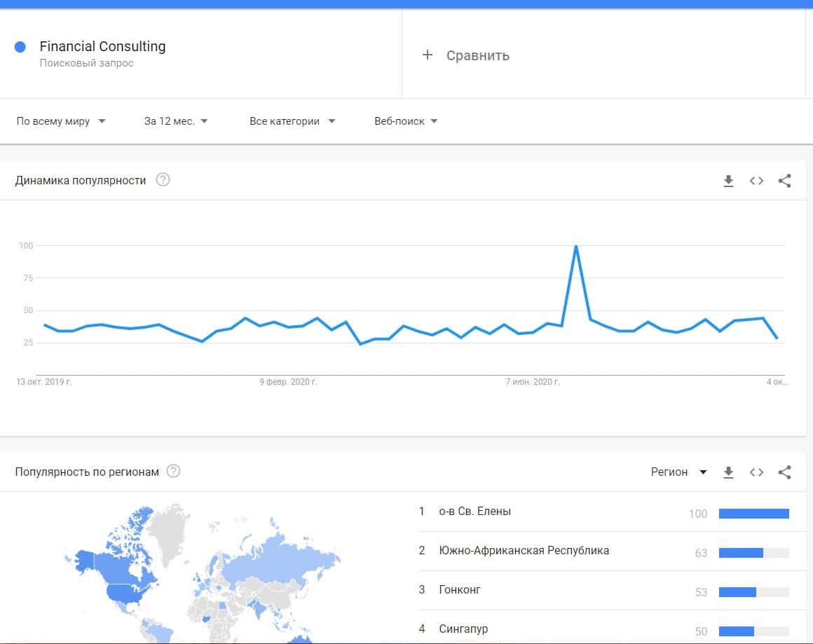Expand the Веб-поиск search type dropdown
This screenshot has width=813, height=644.
[406, 121]
